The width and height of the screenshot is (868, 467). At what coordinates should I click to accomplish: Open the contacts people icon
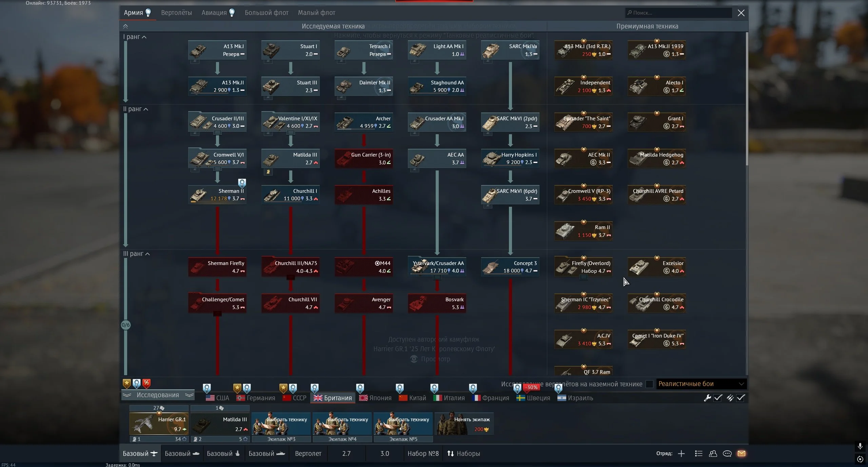713,453
